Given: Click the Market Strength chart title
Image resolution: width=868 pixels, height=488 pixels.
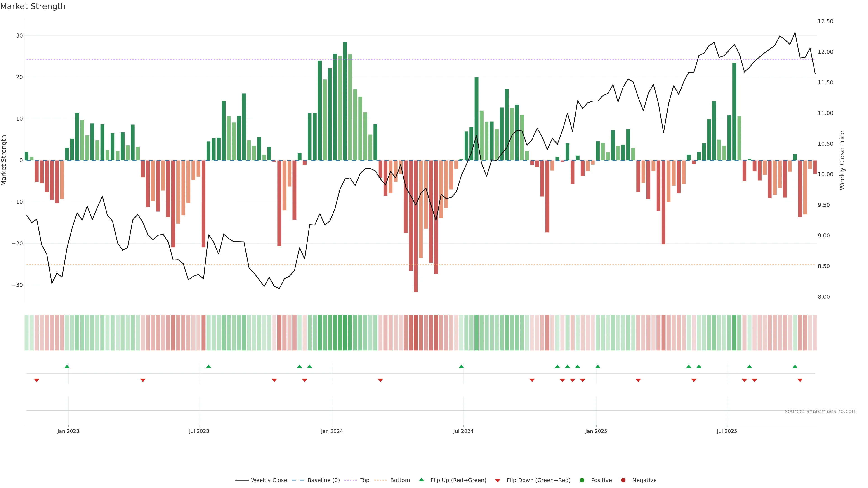Looking at the screenshot, I should point(33,6).
